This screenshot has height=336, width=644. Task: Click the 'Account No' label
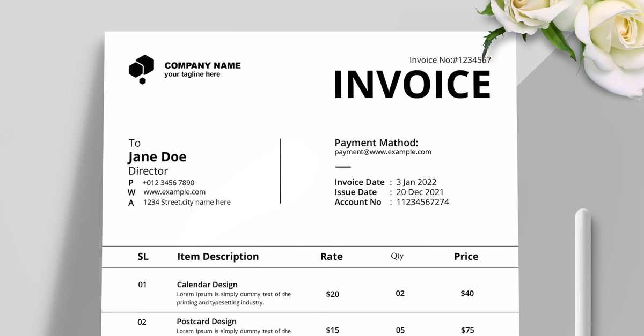pyautogui.click(x=358, y=202)
